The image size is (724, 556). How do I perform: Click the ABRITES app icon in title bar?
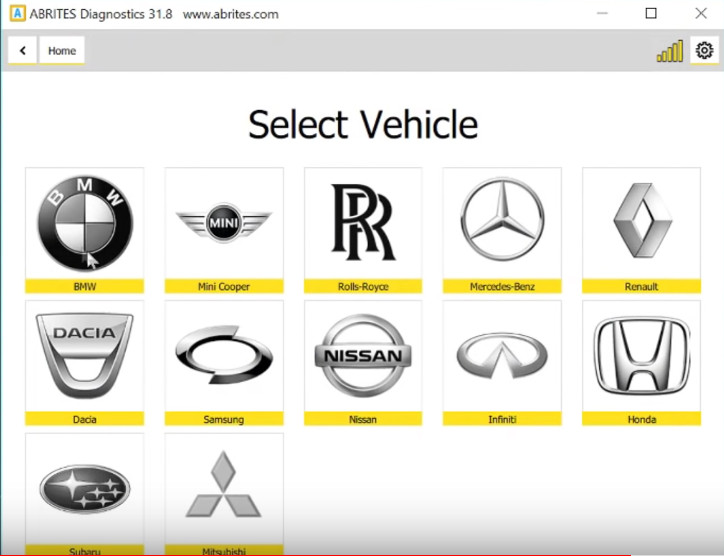tap(17, 13)
